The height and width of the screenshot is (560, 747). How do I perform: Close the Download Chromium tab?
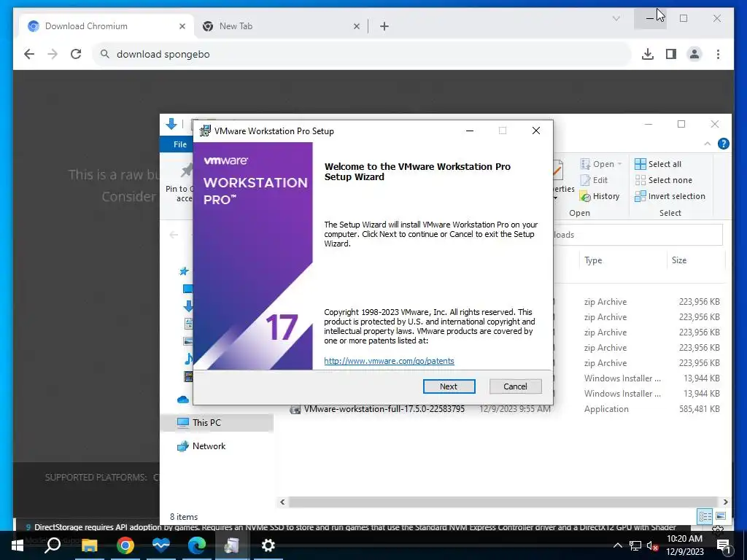pos(182,26)
